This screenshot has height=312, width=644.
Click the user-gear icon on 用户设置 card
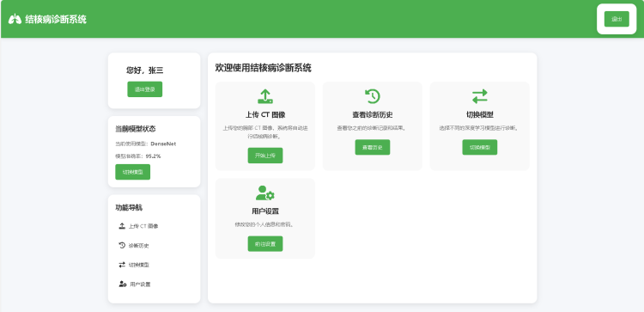[265, 193]
